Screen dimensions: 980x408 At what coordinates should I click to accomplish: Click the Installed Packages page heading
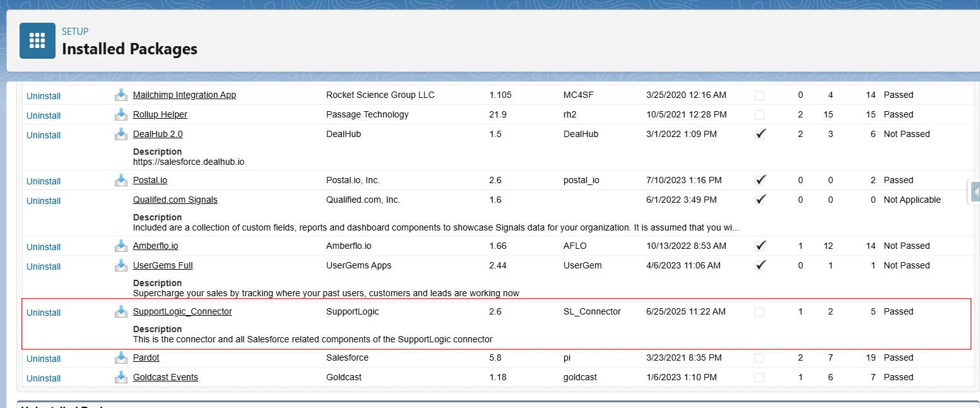click(x=129, y=49)
